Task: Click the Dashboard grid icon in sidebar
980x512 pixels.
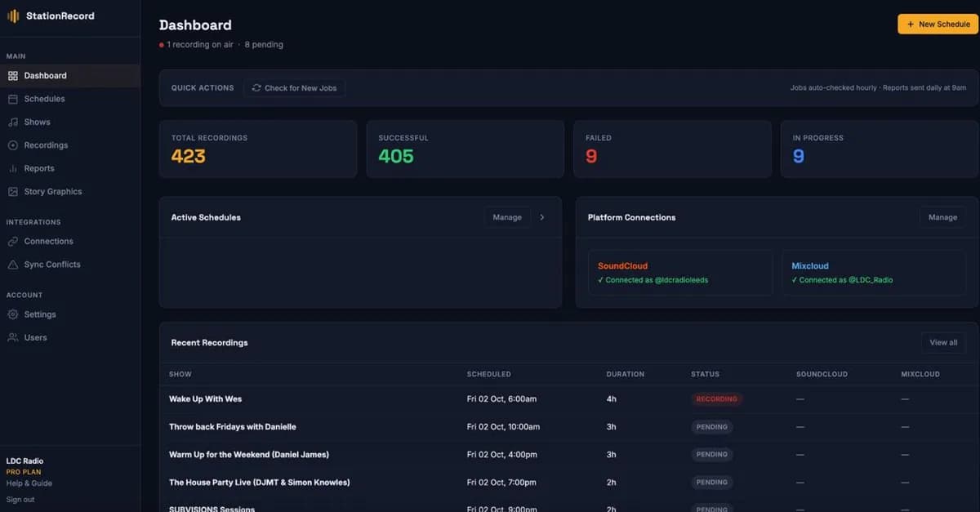Action: click(x=13, y=76)
